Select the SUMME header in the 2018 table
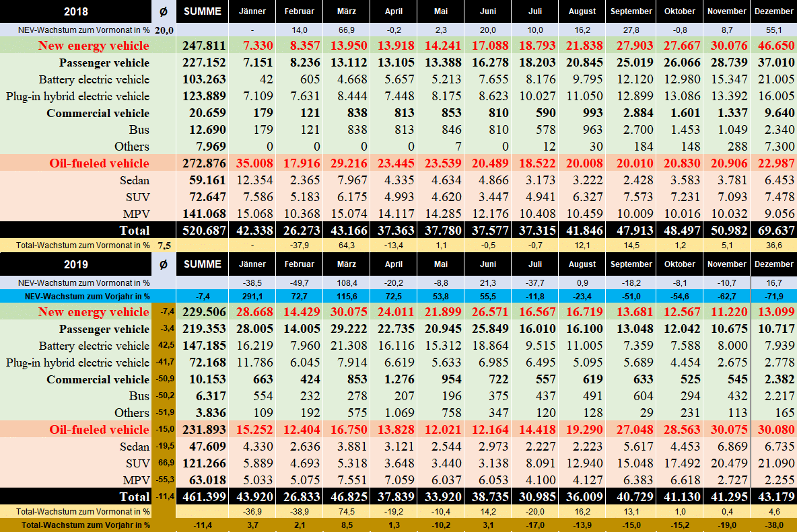Image resolution: width=797 pixels, height=532 pixels. tap(203, 11)
